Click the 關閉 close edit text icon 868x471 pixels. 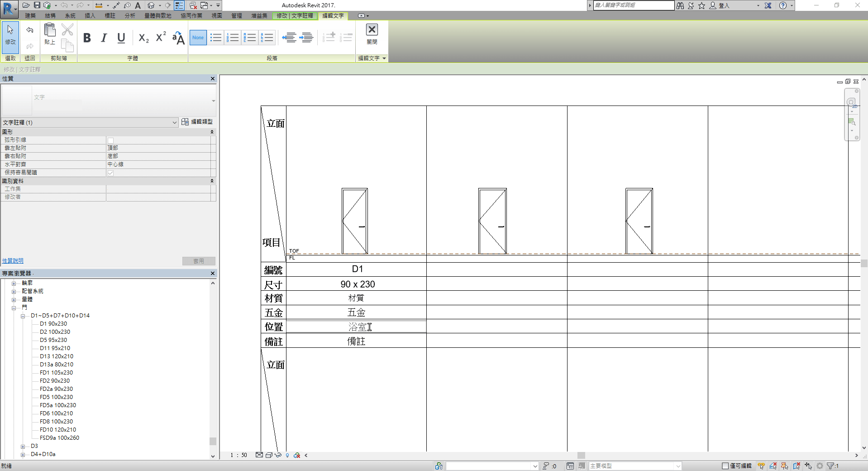click(372, 30)
